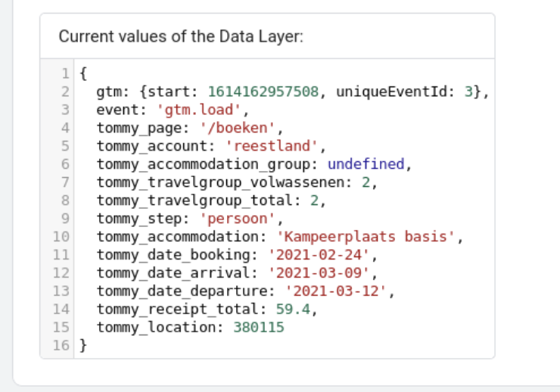Select the tommy_receipt_total value 59.4
560x392 pixels.
293,310
